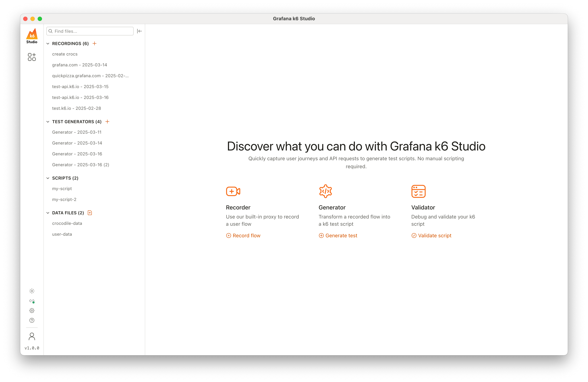Add a new data file with the plus
The width and height of the screenshot is (588, 382).
[90, 213]
